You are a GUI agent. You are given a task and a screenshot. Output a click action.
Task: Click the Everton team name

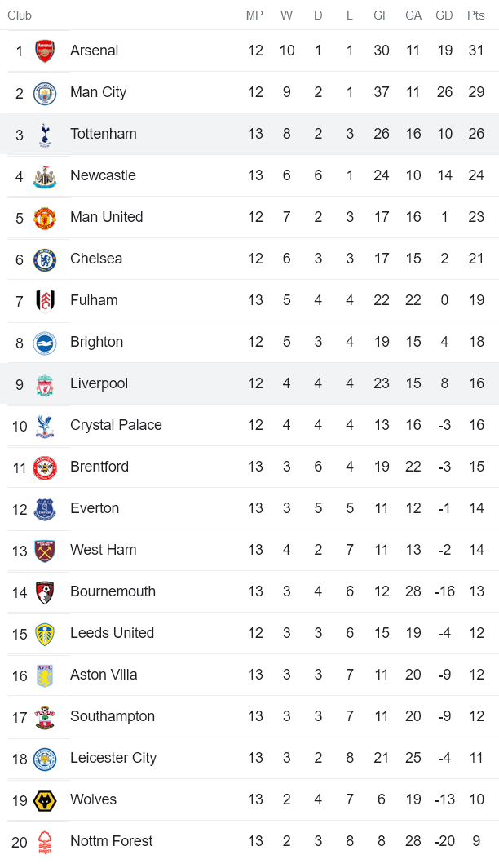pos(95,509)
